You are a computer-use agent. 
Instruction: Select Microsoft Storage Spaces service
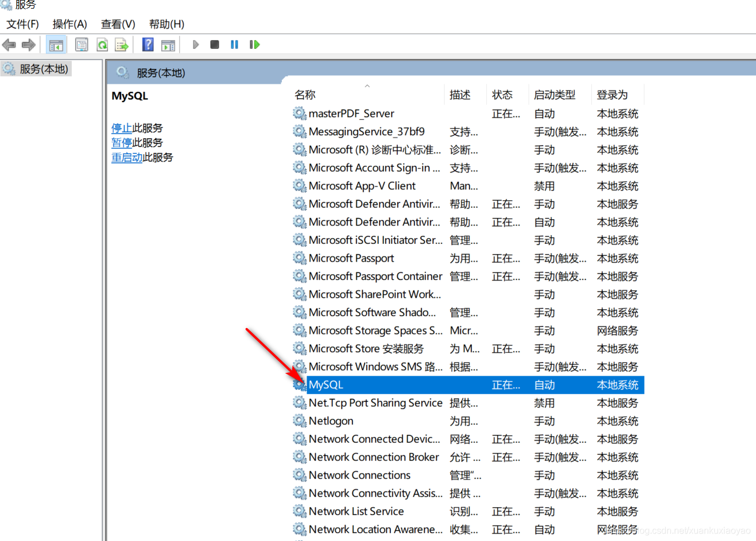tap(375, 330)
